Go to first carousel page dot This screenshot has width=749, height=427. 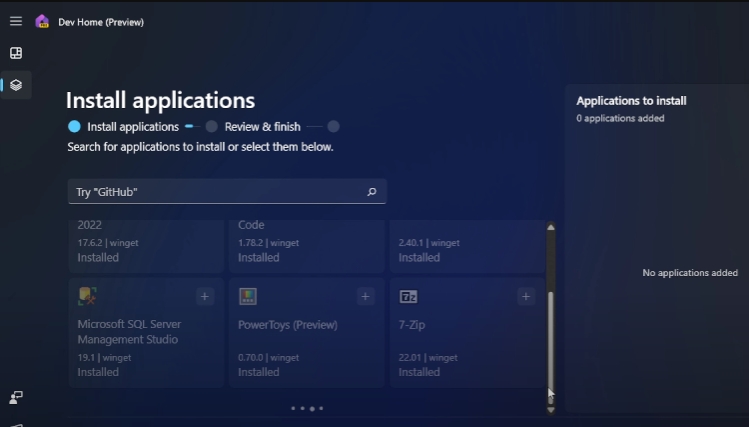click(293, 408)
